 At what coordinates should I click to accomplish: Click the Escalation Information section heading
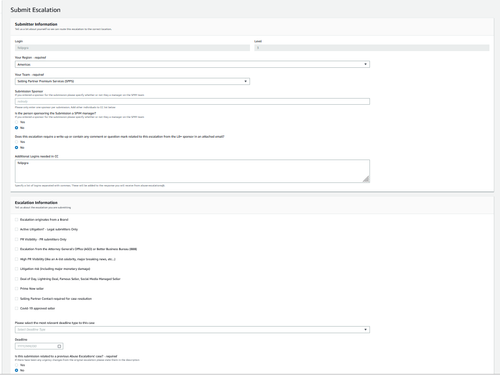pyautogui.click(x=36, y=203)
